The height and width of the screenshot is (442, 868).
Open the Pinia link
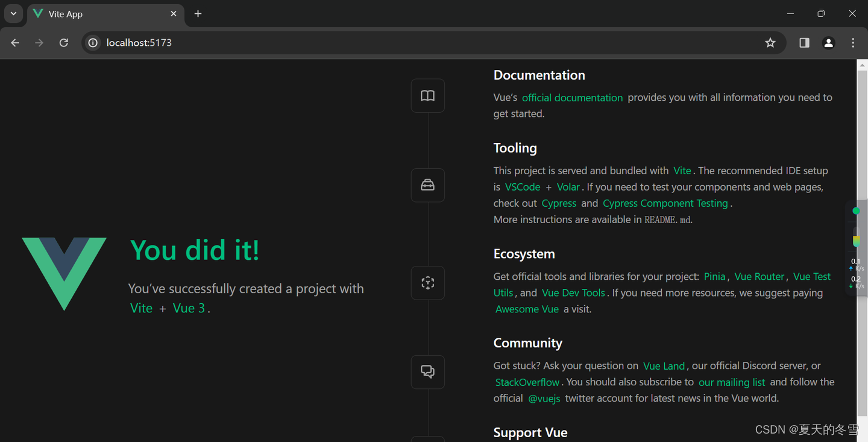click(714, 276)
